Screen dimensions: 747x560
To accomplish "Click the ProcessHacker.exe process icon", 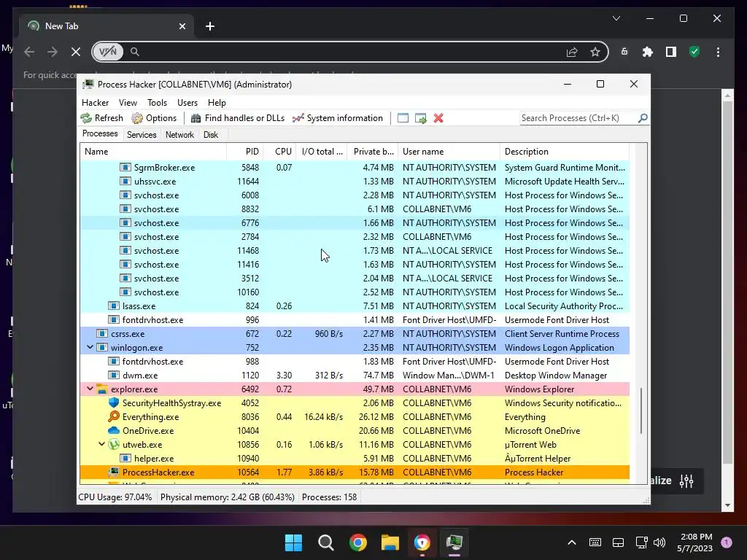I will 113,472.
